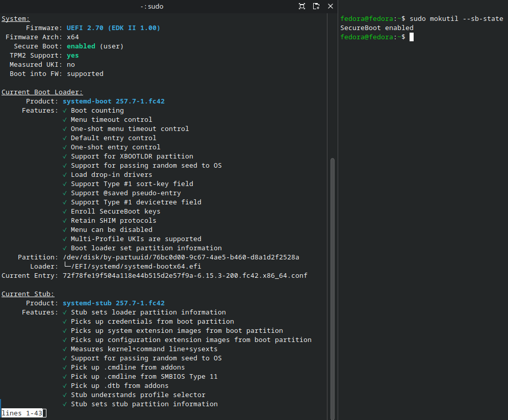Click the "Firmware Arch:" label
The height and width of the screenshot is (420, 508).
coord(34,37)
